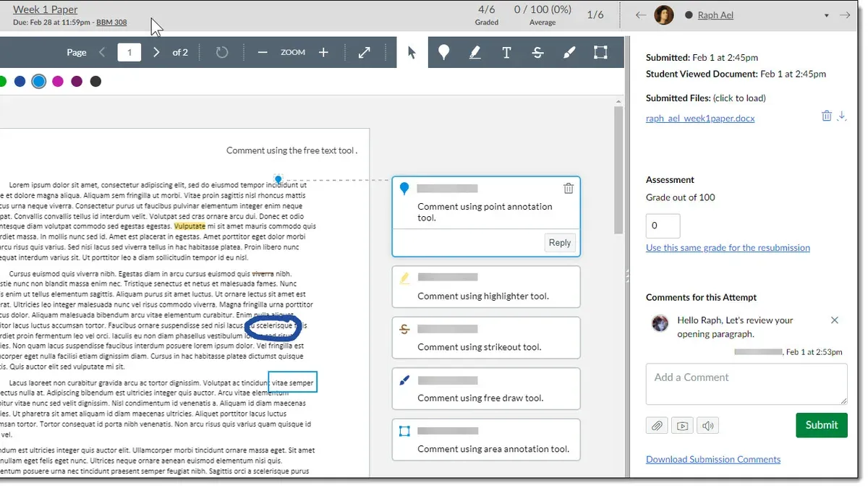Viewport: 868px width, 488px height.
Task: Select the area annotation tool
Action: (x=600, y=53)
